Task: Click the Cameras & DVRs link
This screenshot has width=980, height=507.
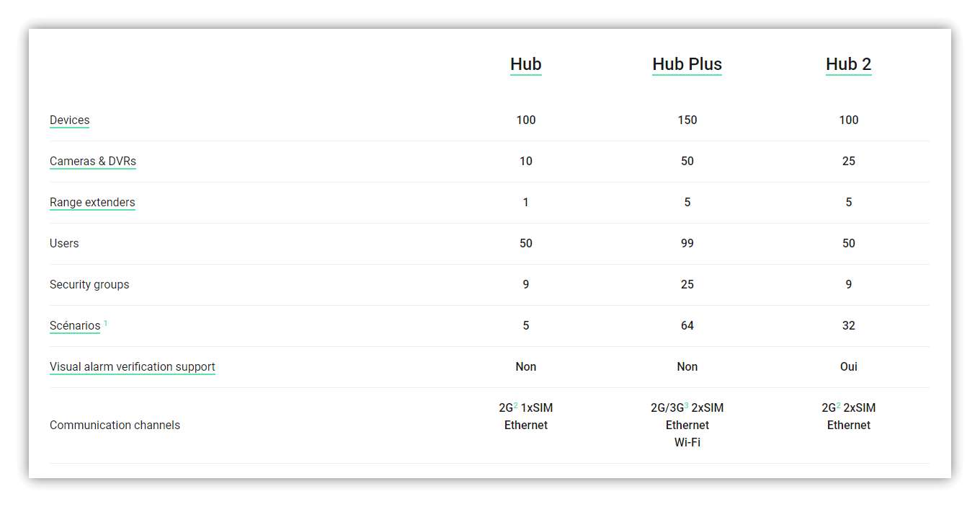Action: point(93,162)
